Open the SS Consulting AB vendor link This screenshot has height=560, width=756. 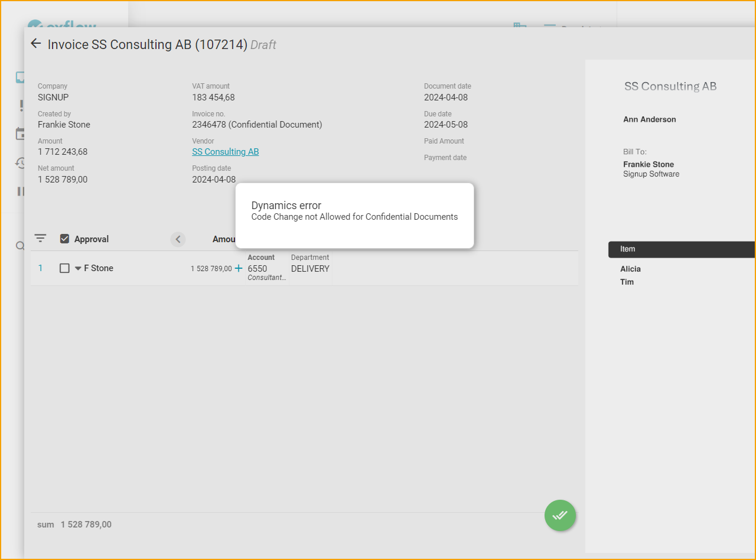[225, 152]
